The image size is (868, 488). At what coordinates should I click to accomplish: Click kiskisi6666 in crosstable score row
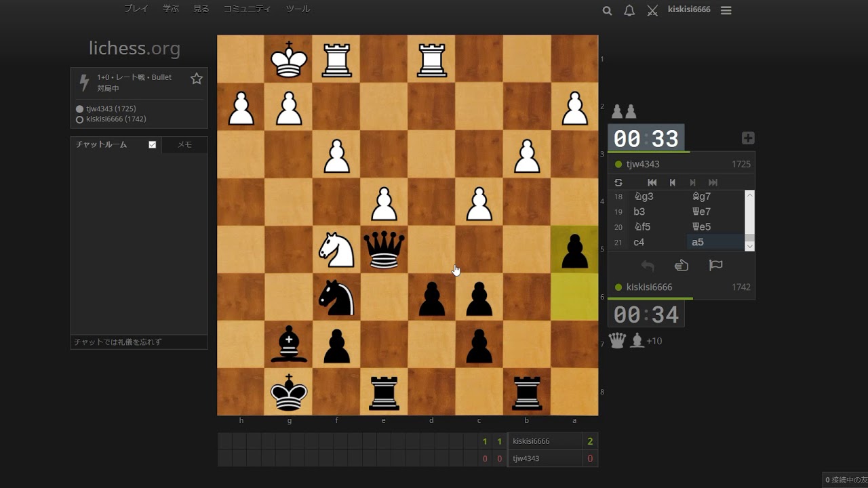click(531, 441)
